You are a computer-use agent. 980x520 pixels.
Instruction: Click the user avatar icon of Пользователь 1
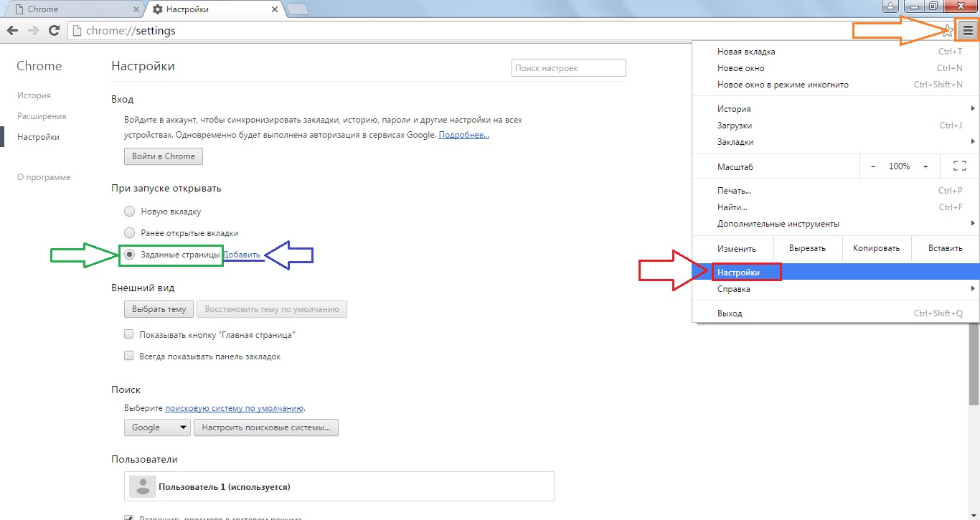[143, 486]
